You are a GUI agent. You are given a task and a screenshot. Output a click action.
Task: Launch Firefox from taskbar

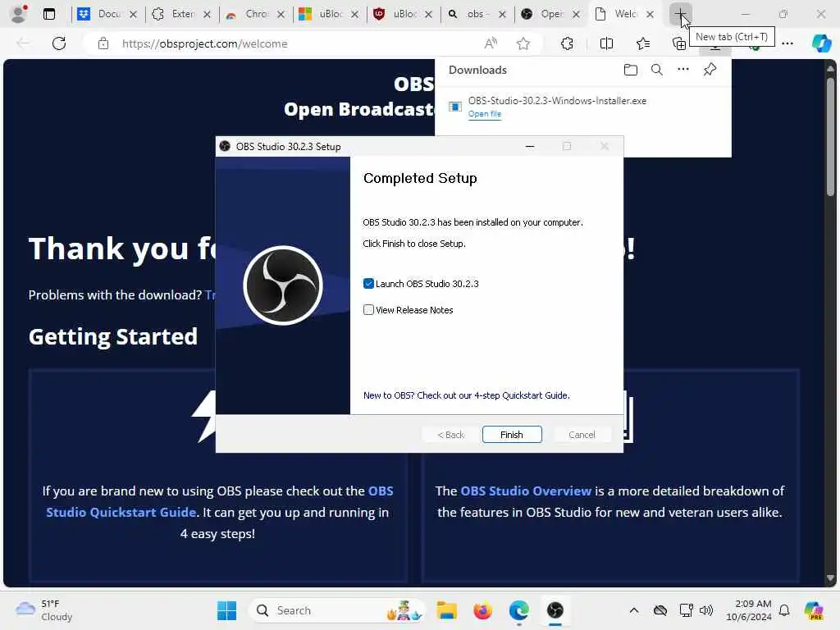482,610
